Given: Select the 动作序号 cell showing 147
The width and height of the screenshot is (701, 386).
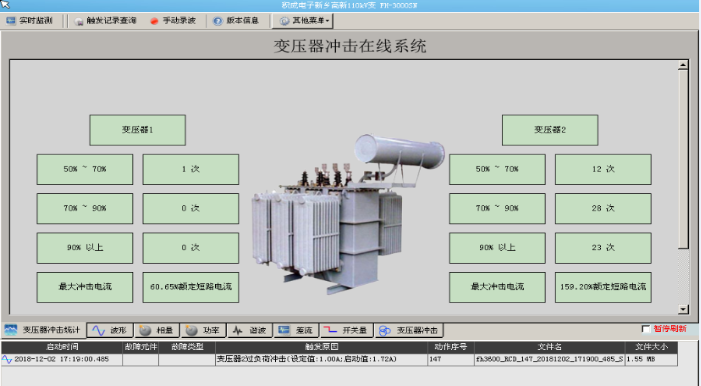Looking at the screenshot, I should tap(451, 359).
